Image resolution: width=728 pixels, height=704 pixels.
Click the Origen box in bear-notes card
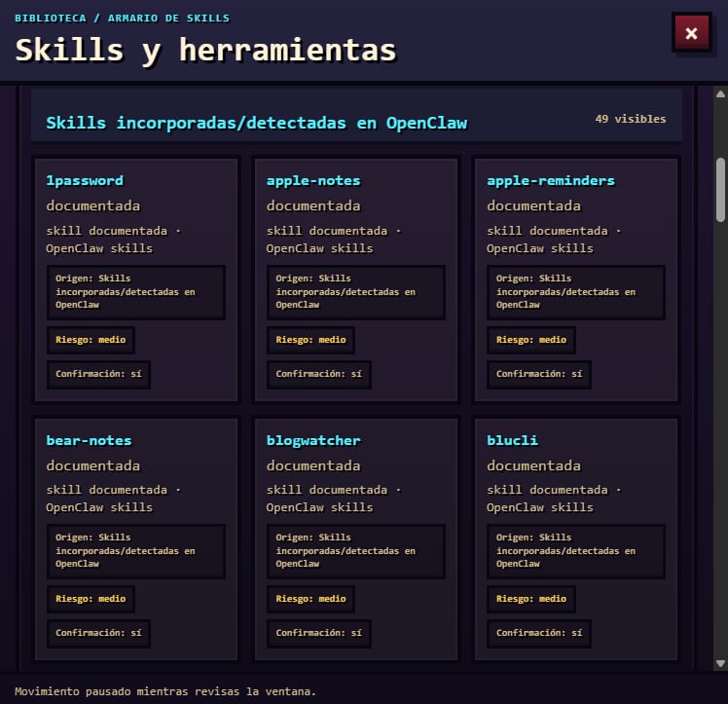pyautogui.click(x=136, y=551)
